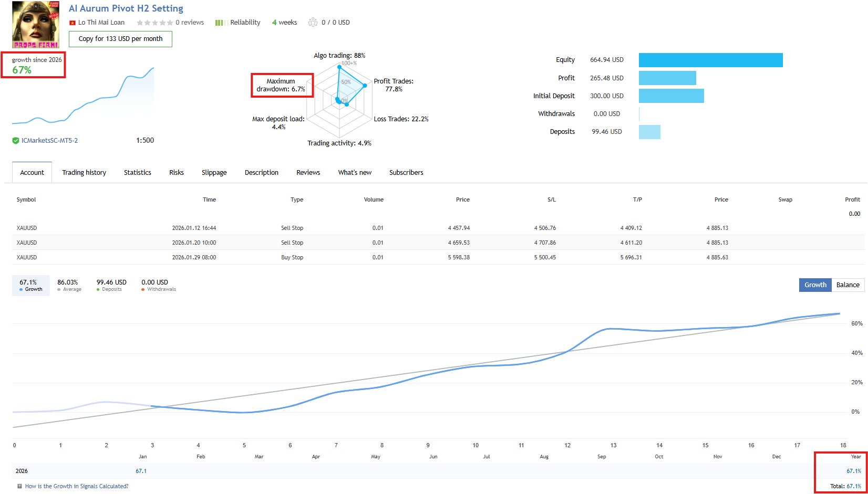Viewport: 868px width, 494px height.
Task: Open the AI Aurum Pivot H2 Setting title
Action: 126,8
